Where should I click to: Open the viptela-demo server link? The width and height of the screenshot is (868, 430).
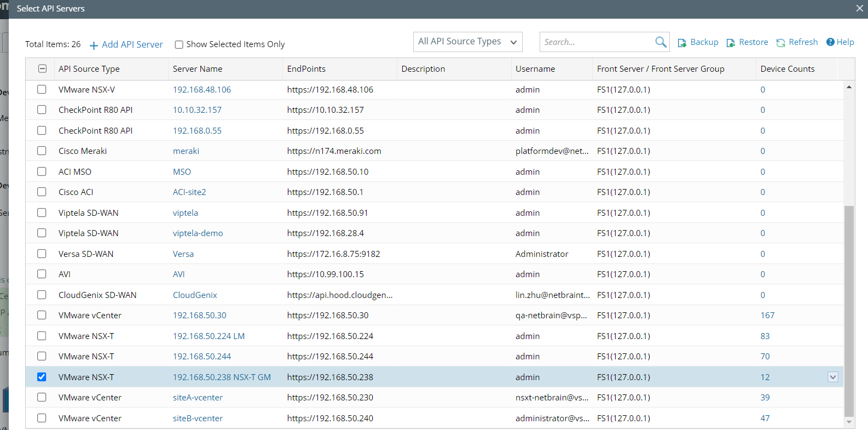(x=198, y=233)
